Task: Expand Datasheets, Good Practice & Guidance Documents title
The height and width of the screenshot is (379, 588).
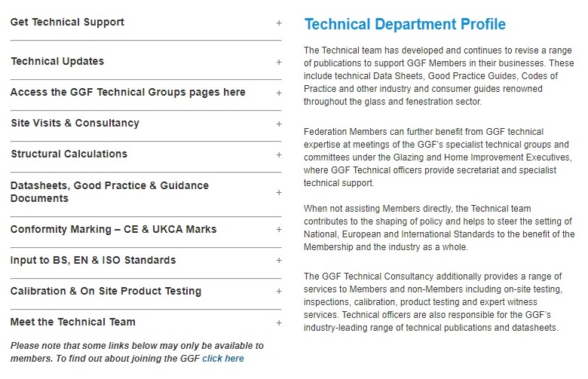Action: [x=109, y=192]
